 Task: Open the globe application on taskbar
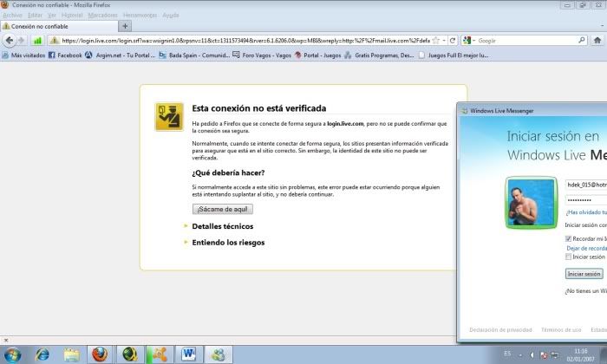pyautogui.click(x=130, y=354)
